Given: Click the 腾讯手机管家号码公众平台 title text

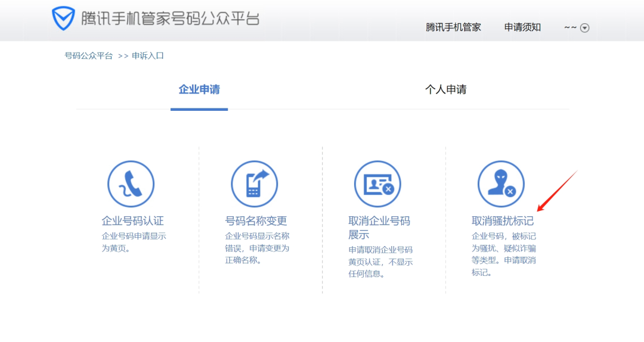Looking at the screenshot, I should (170, 19).
